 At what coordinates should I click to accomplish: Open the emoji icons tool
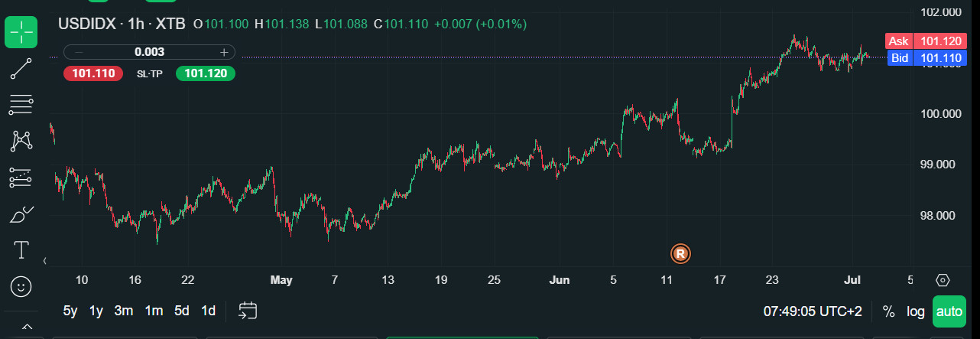(x=21, y=287)
